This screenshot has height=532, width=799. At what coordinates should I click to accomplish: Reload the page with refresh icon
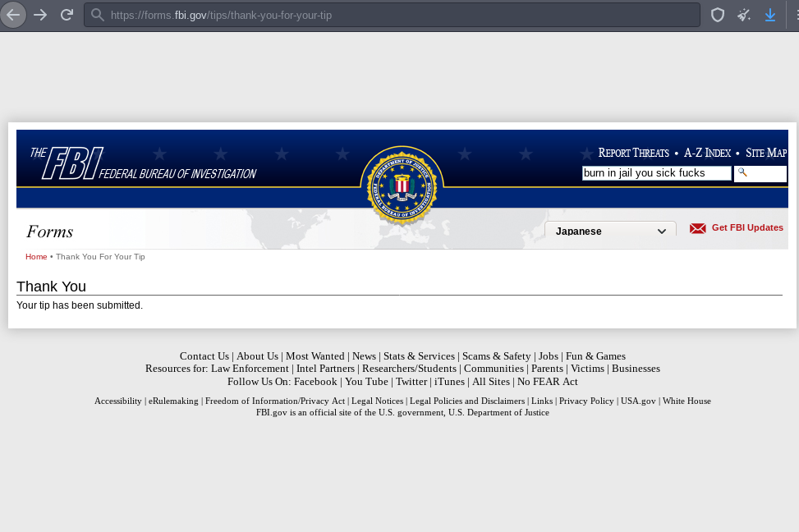pos(67,15)
